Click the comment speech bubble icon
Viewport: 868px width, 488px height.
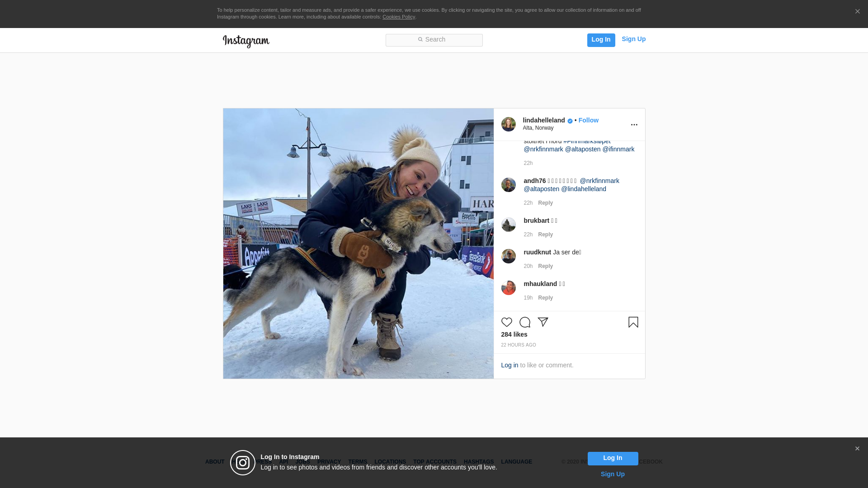[524, 322]
